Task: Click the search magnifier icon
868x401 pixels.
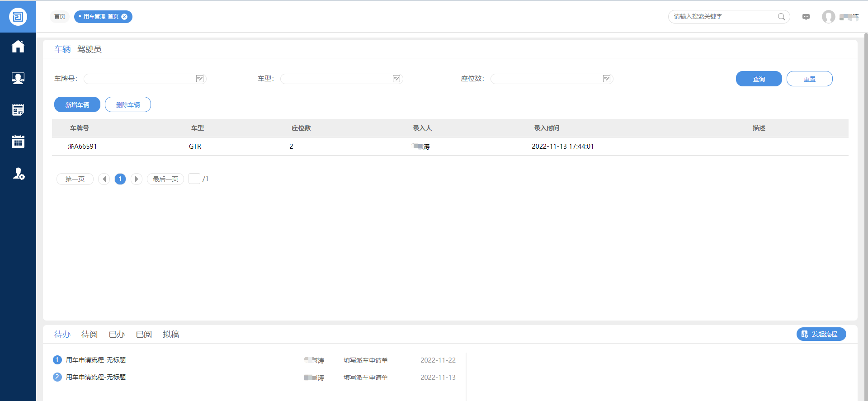Action: tap(781, 17)
